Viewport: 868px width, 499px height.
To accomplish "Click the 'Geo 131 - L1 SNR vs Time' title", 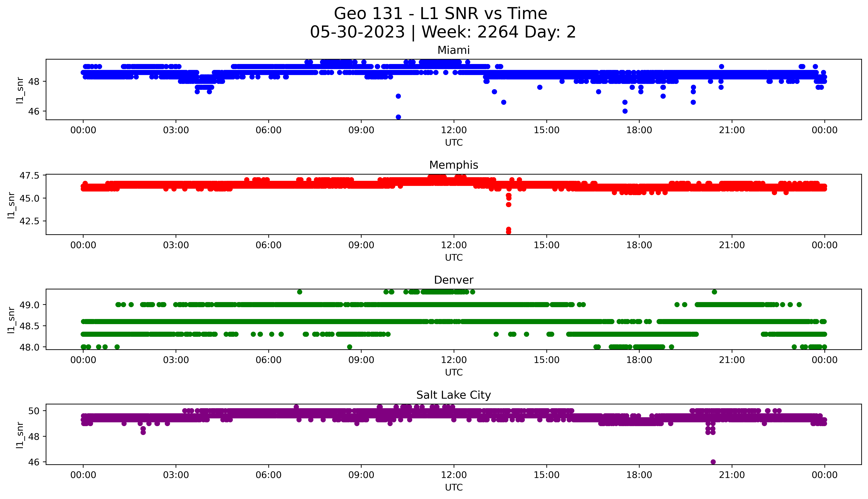I will [440, 14].
